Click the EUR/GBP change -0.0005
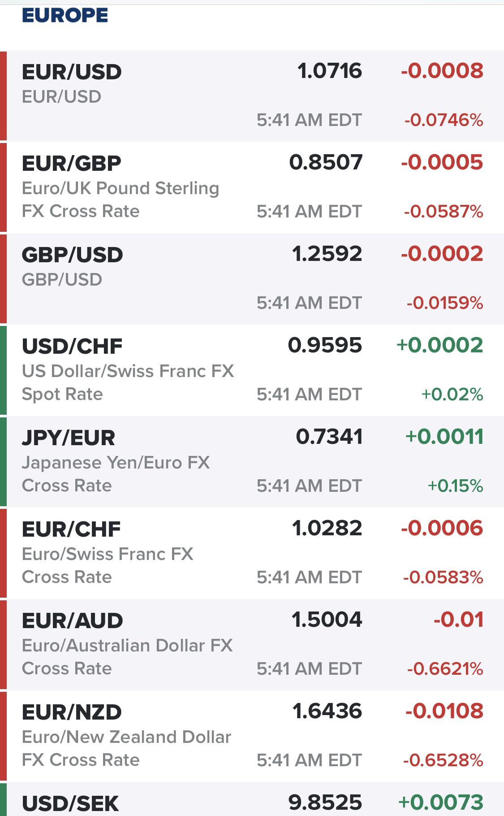The width and height of the screenshot is (504, 816). [442, 162]
